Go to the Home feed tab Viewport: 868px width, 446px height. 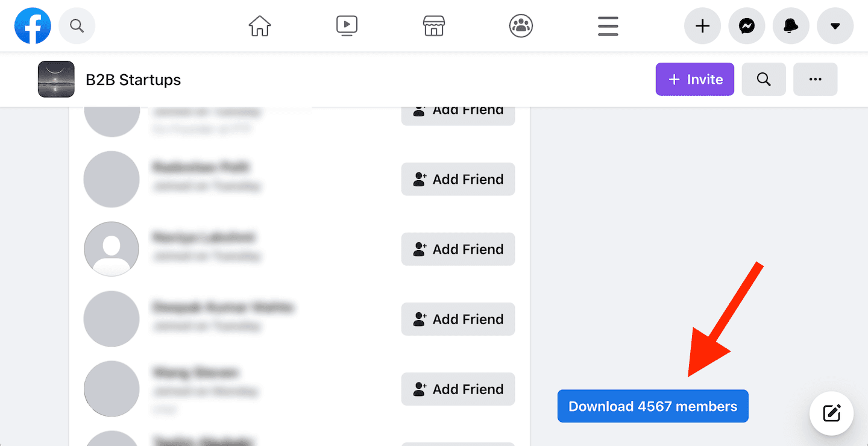pos(260,26)
